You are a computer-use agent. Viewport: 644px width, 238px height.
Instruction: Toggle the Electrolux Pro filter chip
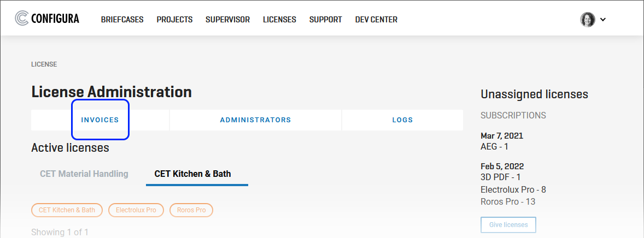(x=136, y=210)
